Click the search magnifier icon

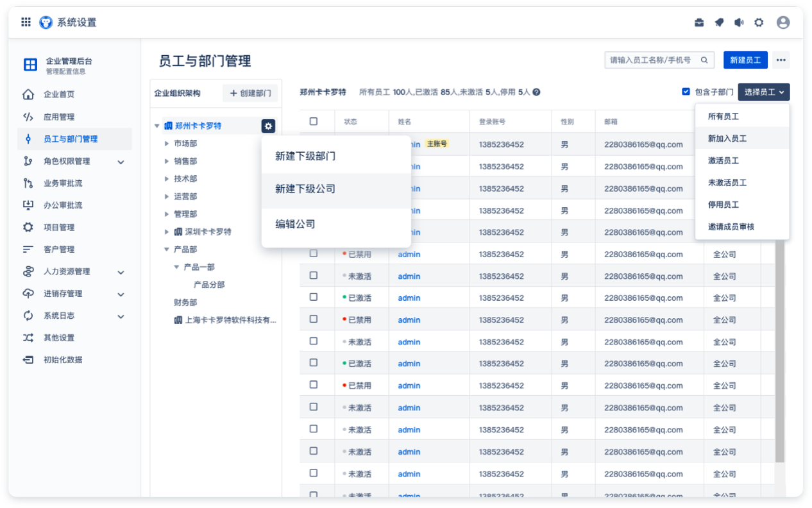[704, 60]
